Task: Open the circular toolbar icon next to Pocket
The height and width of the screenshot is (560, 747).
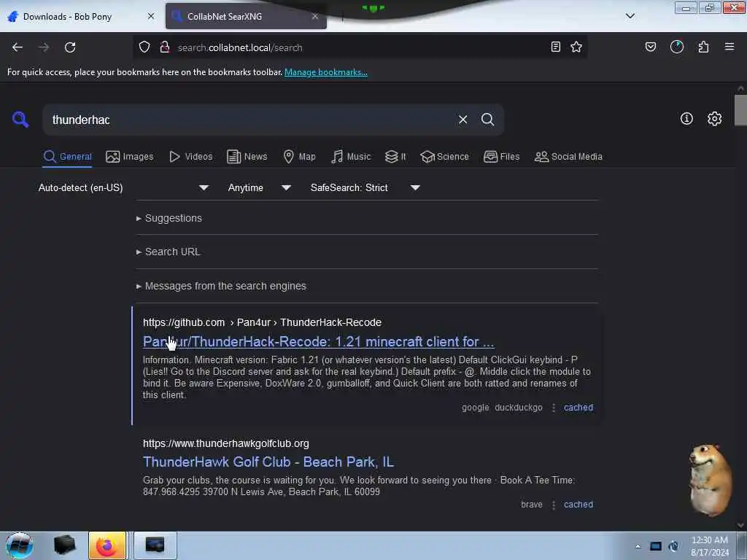Action: [677, 47]
